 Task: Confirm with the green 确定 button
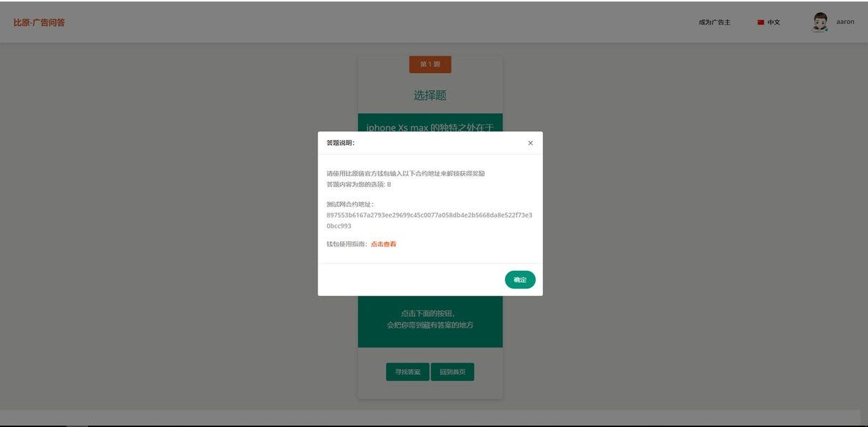pyautogui.click(x=520, y=280)
